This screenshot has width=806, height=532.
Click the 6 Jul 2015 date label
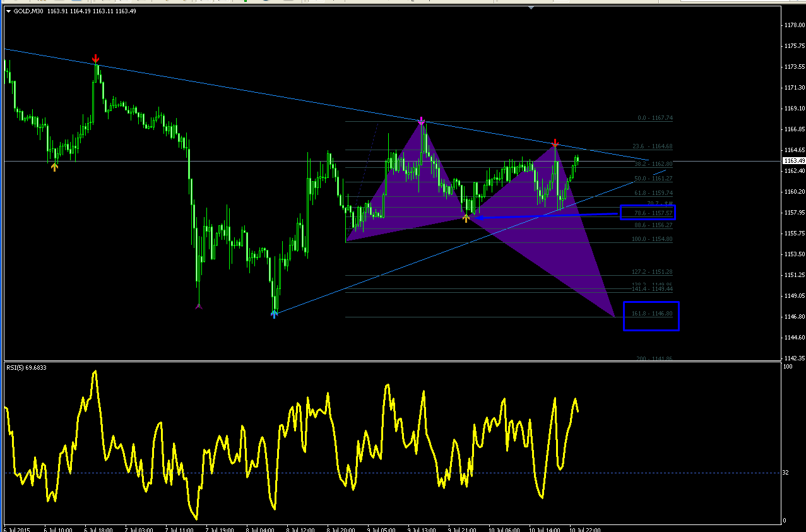tap(16, 529)
